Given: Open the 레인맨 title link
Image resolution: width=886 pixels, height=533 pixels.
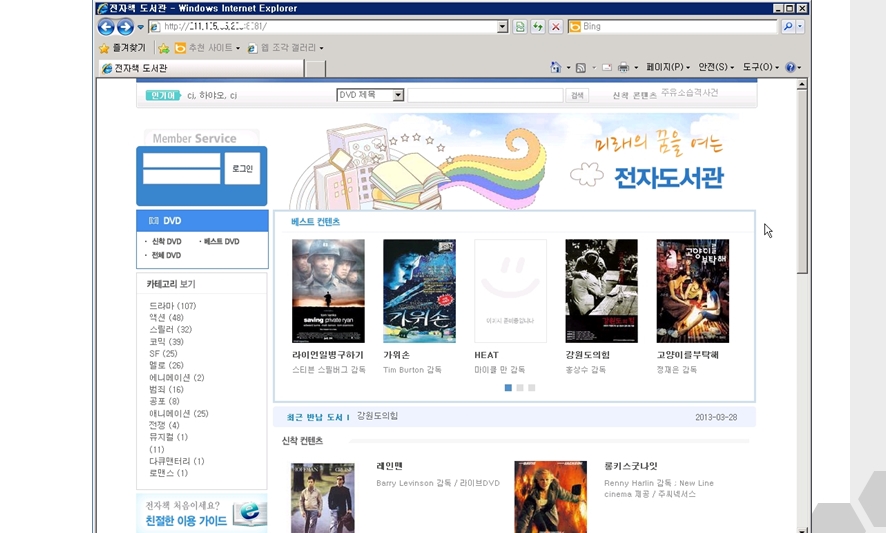Looking at the screenshot, I should [389, 466].
